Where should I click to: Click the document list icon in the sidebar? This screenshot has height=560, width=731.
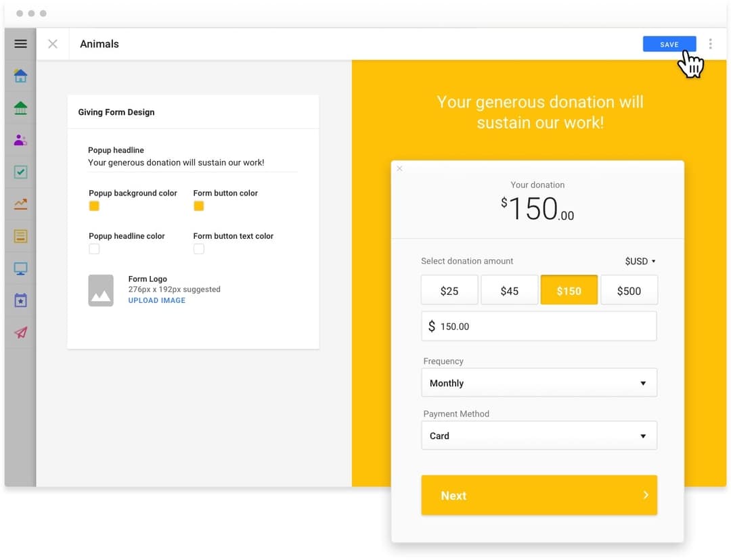coord(20,236)
